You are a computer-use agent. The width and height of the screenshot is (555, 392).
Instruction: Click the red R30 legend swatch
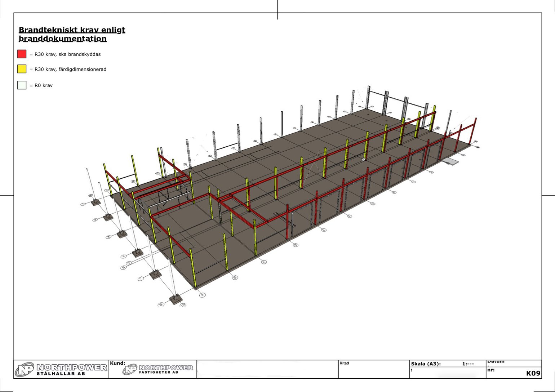pyautogui.click(x=22, y=54)
